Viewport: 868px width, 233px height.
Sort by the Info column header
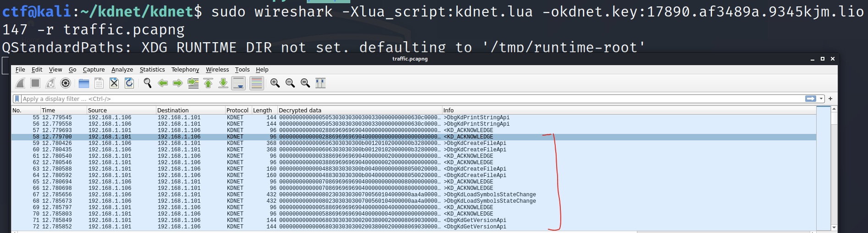click(x=629, y=110)
